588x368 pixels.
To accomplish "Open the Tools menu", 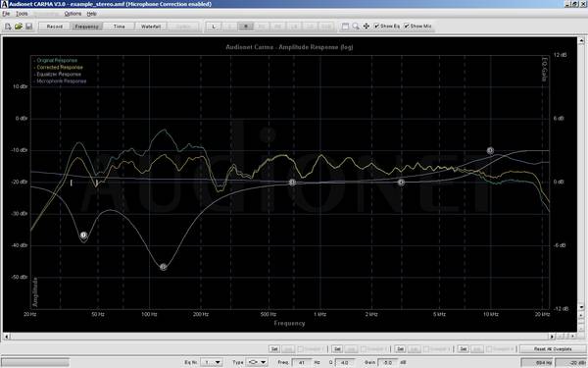I will 22,14.
